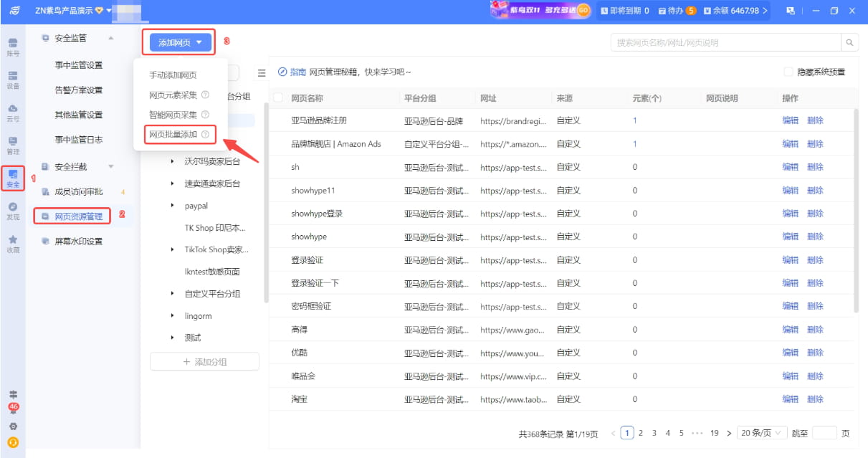868x458 pixels.
Task: Click the red 46 notification badge icon
Action: (x=13, y=408)
